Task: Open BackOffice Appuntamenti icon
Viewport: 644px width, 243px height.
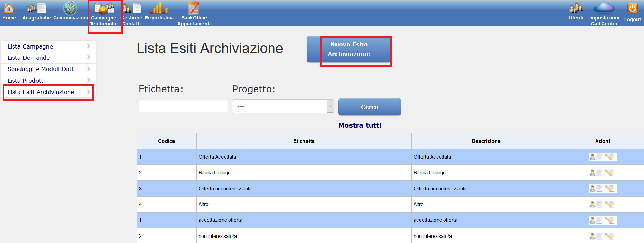Action: click(194, 8)
